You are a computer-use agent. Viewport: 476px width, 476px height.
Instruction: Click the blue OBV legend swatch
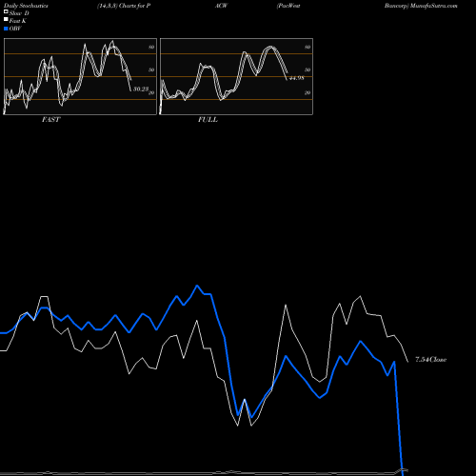click(6, 29)
